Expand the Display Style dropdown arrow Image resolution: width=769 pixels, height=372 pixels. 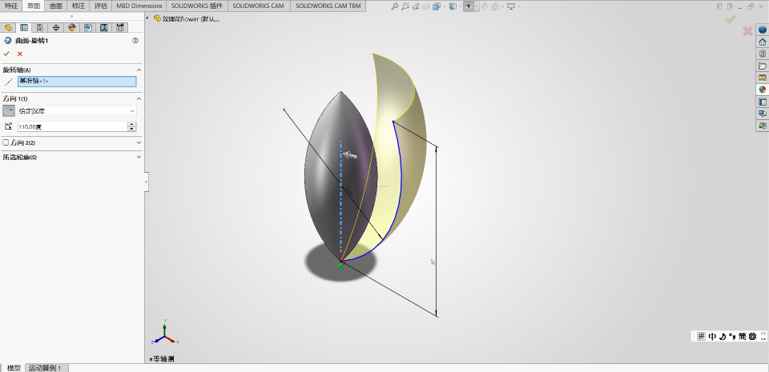pos(460,6)
